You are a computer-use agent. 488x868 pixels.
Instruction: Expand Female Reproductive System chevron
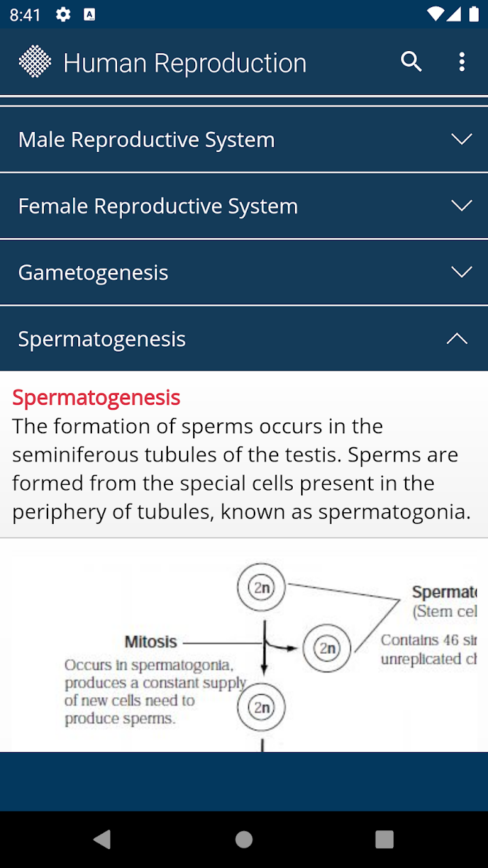coord(462,206)
